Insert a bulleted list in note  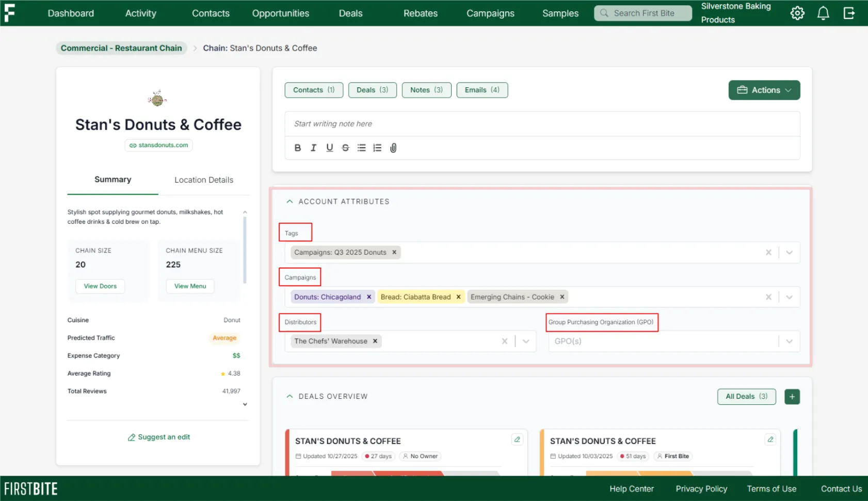tap(361, 148)
